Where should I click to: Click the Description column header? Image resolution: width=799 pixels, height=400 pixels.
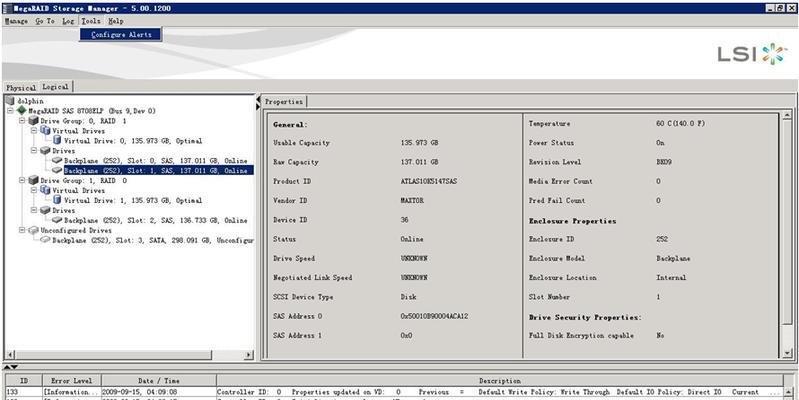(499, 381)
